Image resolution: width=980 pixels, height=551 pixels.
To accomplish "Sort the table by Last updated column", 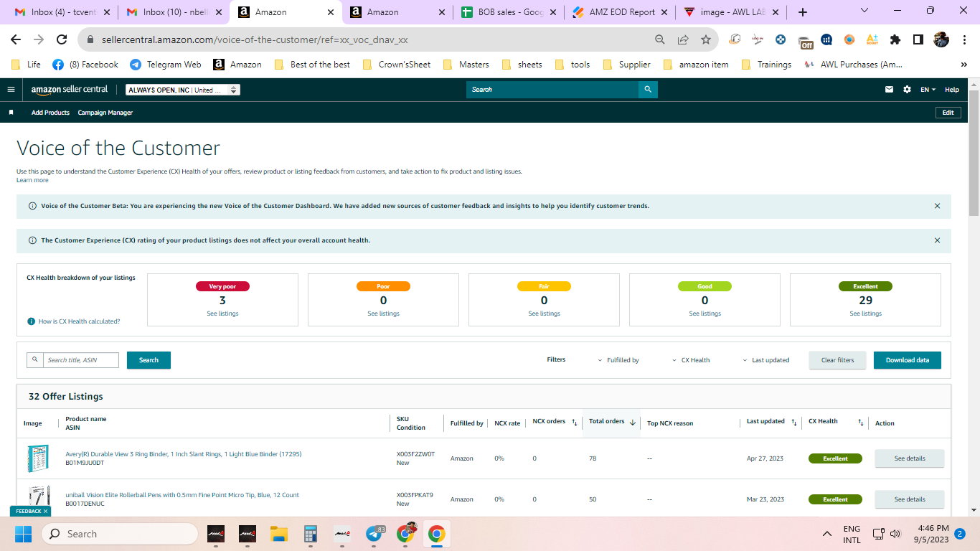I will pos(793,422).
